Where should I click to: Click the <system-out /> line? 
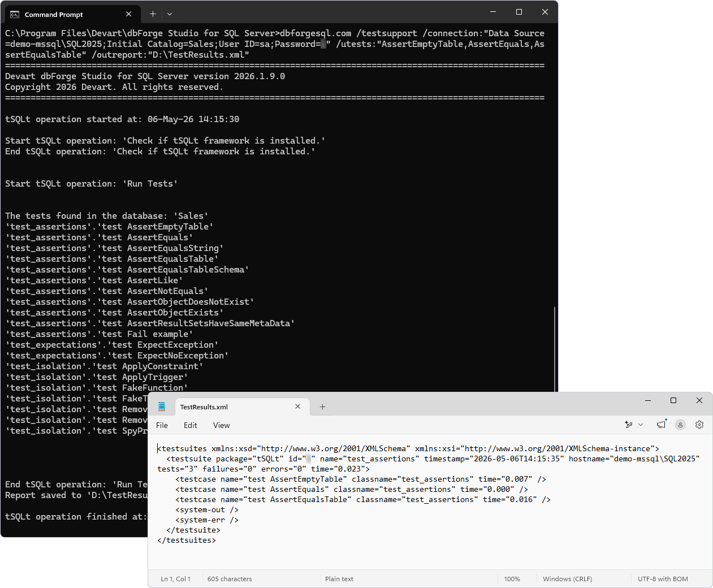pyautogui.click(x=207, y=509)
